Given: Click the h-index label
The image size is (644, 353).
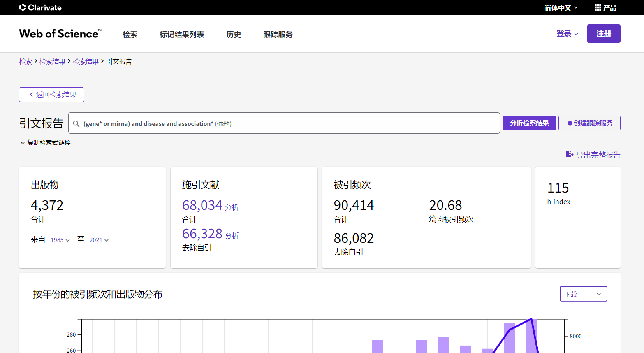Looking at the screenshot, I should coord(558,202).
